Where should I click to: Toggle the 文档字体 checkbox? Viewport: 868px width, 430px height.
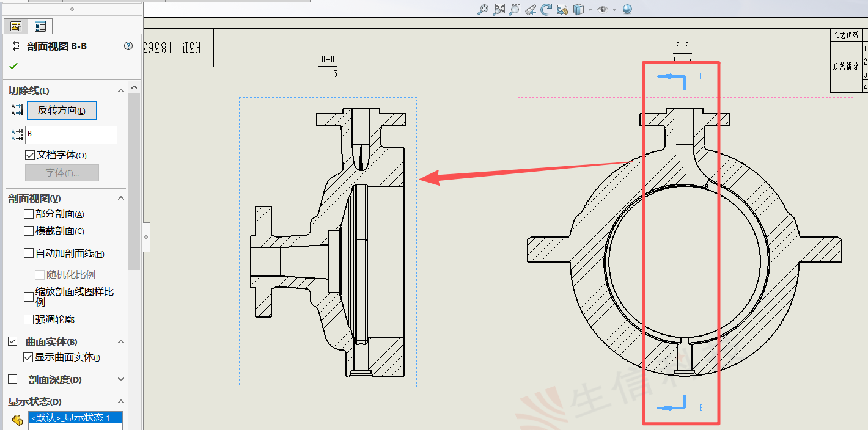[29, 155]
